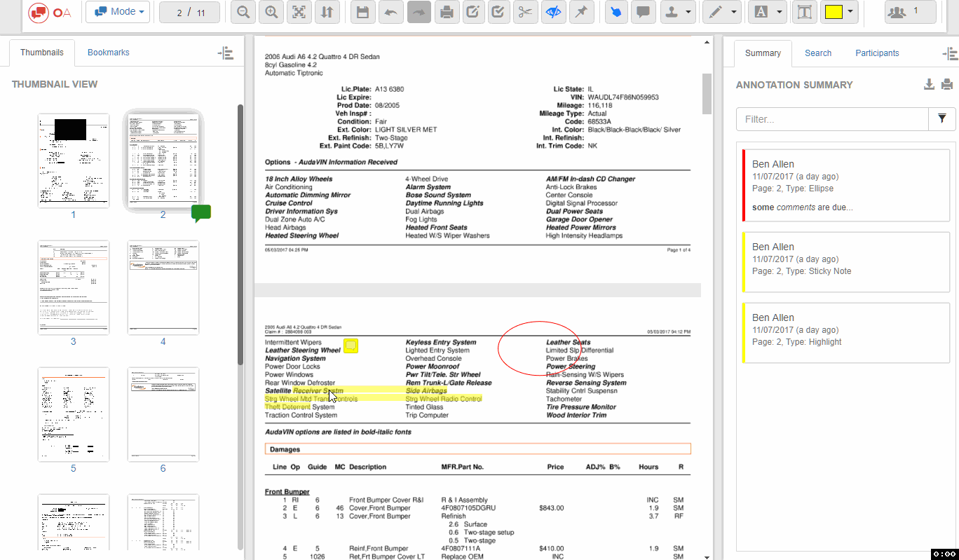
Task: Click the page number field showing 2 / 11
Action: pyautogui.click(x=190, y=12)
